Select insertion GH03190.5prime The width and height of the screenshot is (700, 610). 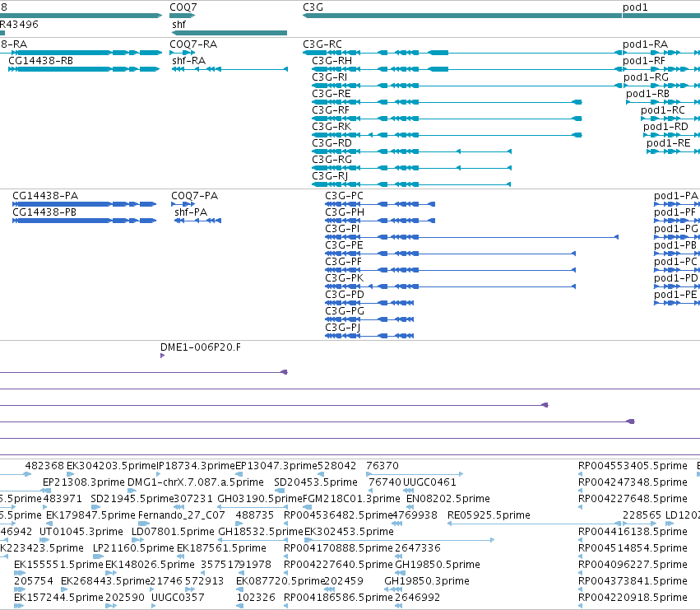(260, 499)
